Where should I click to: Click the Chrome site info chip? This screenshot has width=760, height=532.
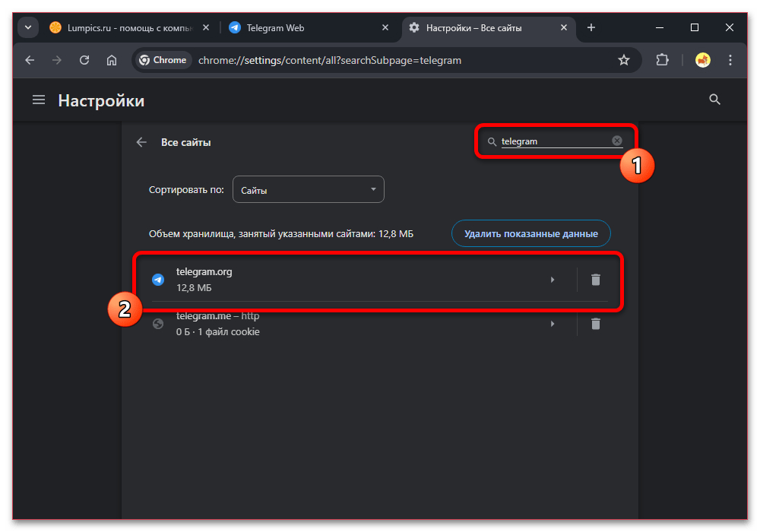point(163,60)
